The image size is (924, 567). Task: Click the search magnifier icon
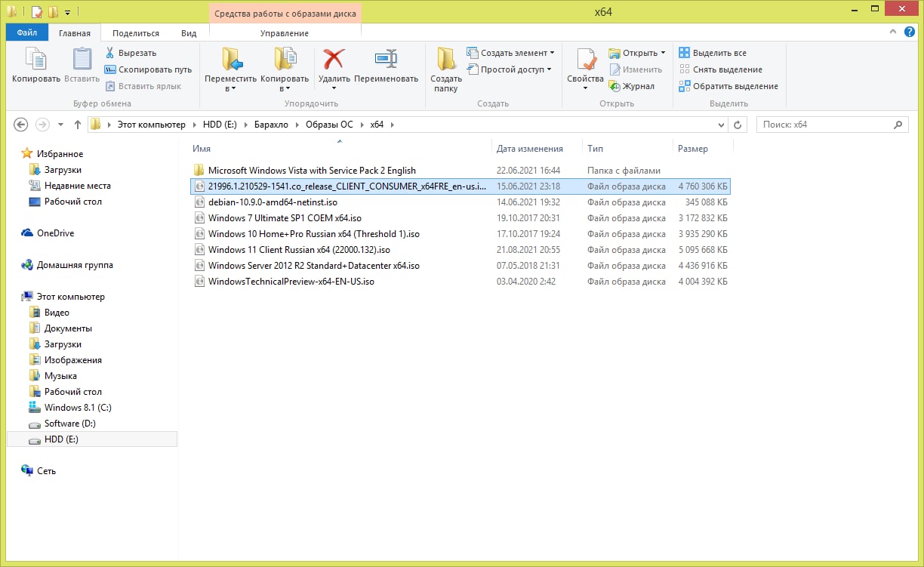[898, 125]
